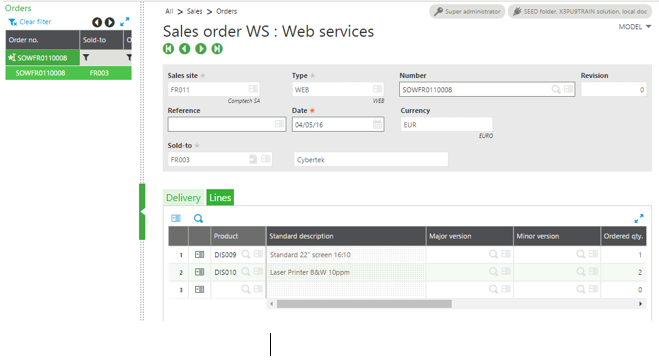This screenshot has height=364, width=659.
Task: Open line 2 actions icon
Action: (200, 272)
